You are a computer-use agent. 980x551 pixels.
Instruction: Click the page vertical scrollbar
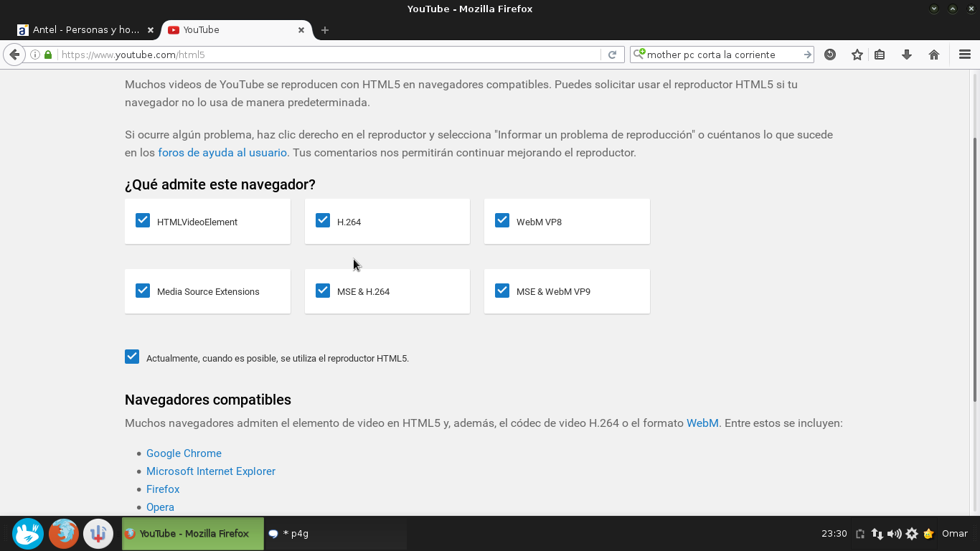tap(976, 270)
